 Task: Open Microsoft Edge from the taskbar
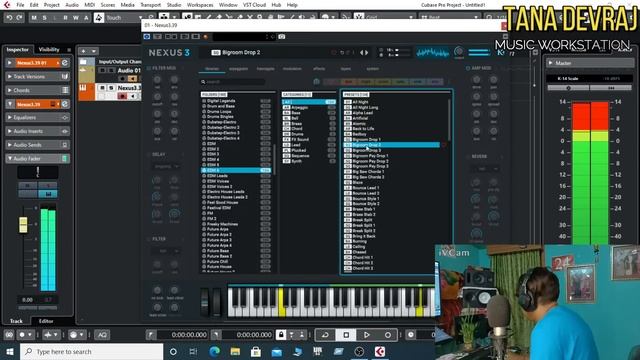click(214, 351)
